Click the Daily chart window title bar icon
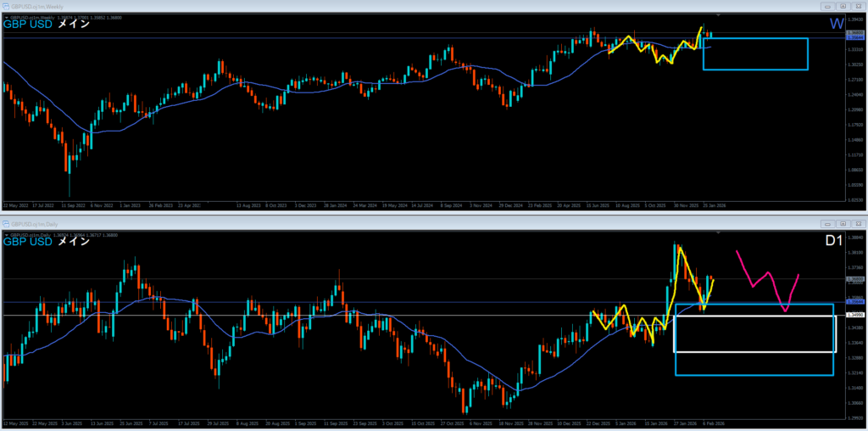This screenshot has width=868, height=431. [x=6, y=223]
